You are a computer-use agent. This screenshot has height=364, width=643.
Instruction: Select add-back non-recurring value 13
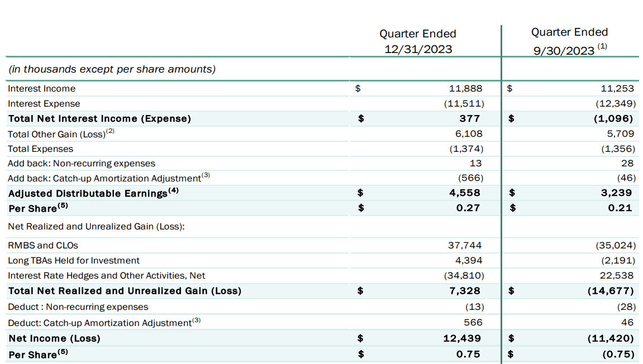(x=476, y=164)
